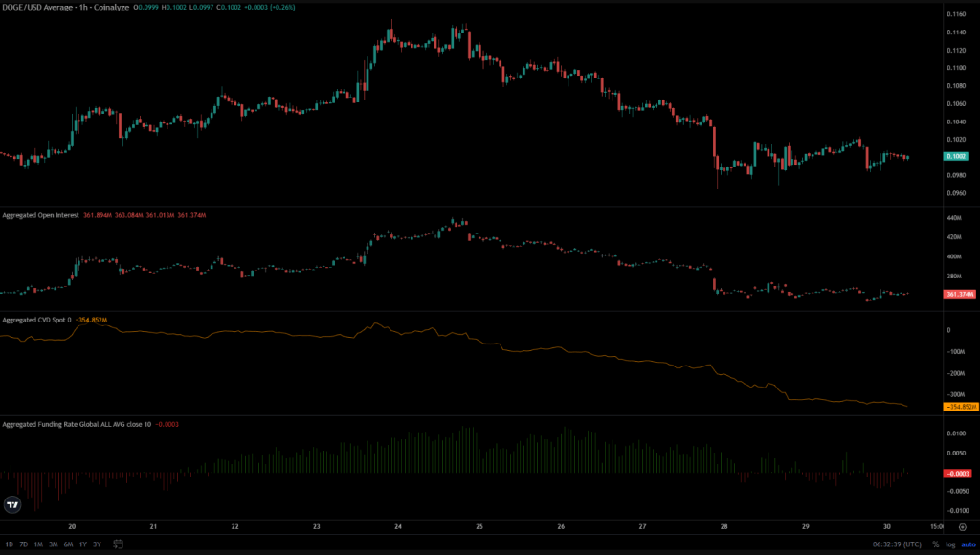Toggle percent scale with the % button

pos(936,544)
